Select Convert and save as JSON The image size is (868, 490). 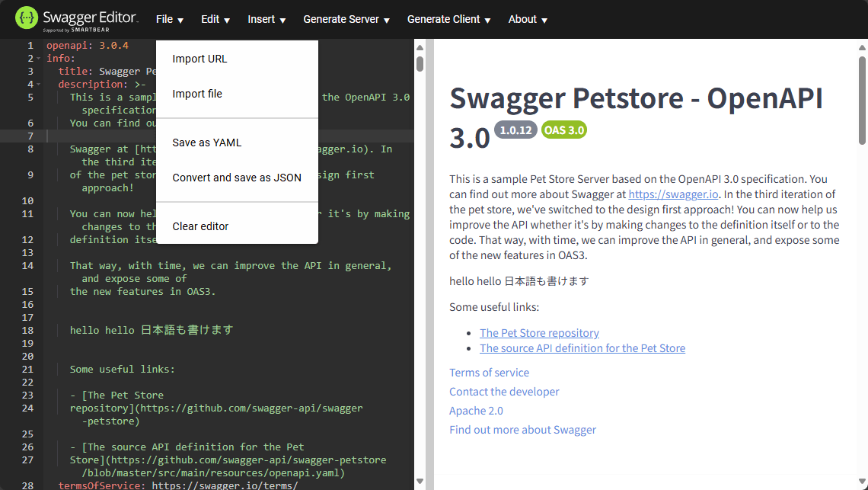pos(237,177)
